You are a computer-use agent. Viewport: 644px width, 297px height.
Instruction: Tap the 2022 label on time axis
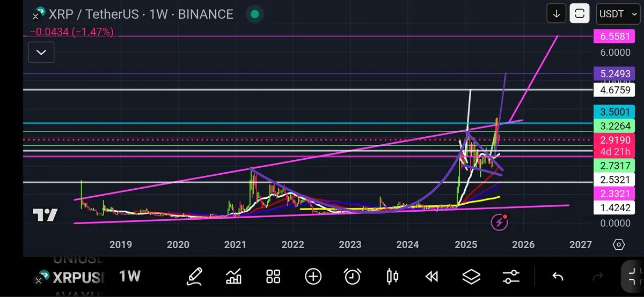(293, 245)
